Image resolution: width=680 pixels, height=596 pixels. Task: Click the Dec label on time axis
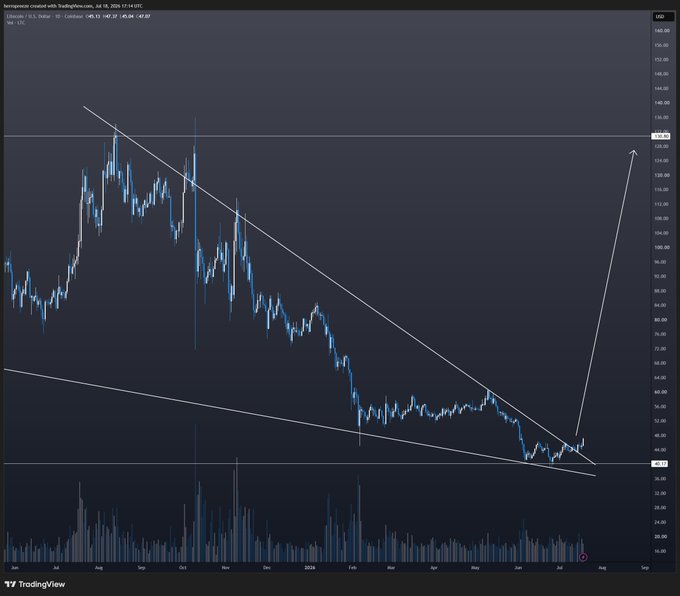(267, 567)
